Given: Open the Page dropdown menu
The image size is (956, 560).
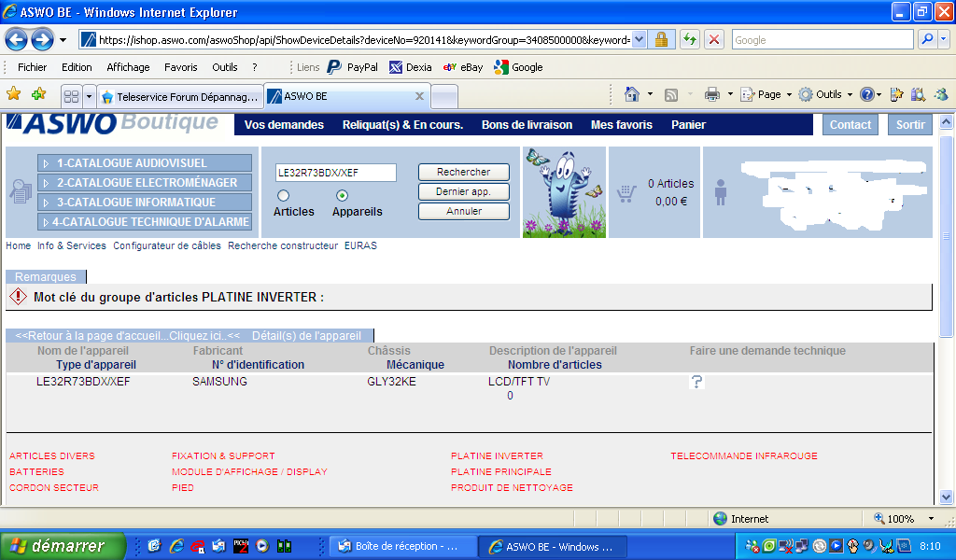Looking at the screenshot, I should pyautogui.click(x=766, y=94).
